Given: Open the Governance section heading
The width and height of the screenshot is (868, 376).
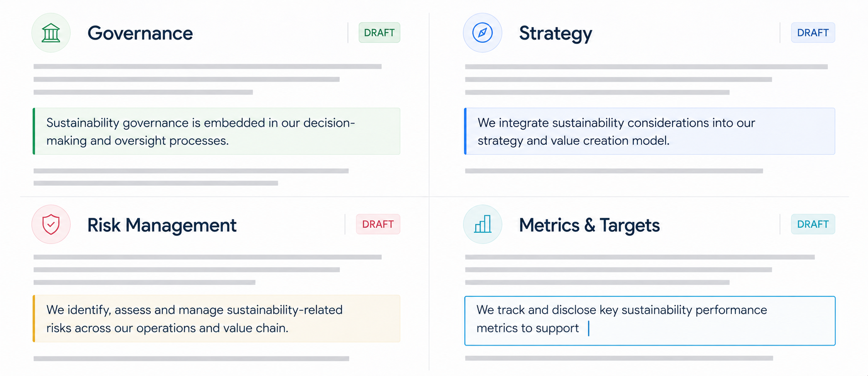Looking at the screenshot, I should [140, 33].
